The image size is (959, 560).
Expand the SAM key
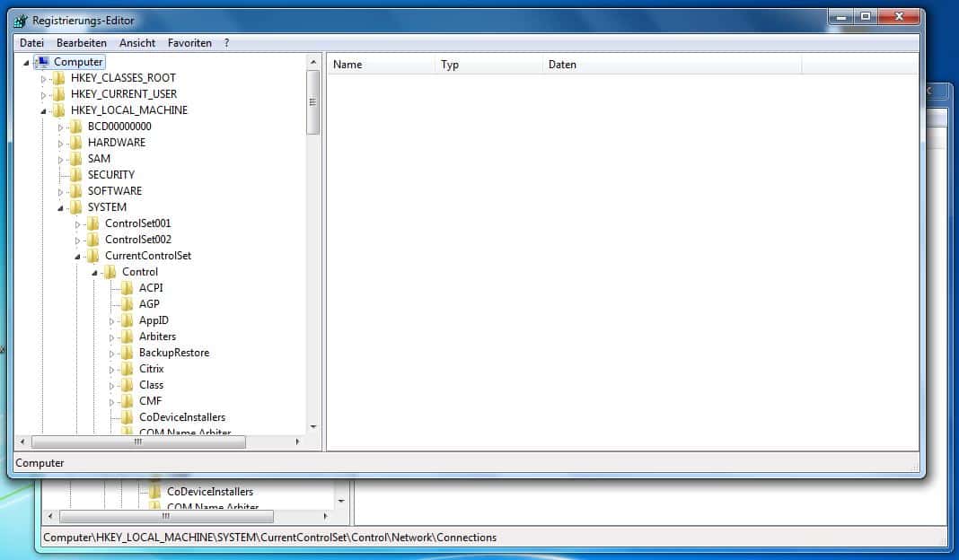pyautogui.click(x=60, y=160)
